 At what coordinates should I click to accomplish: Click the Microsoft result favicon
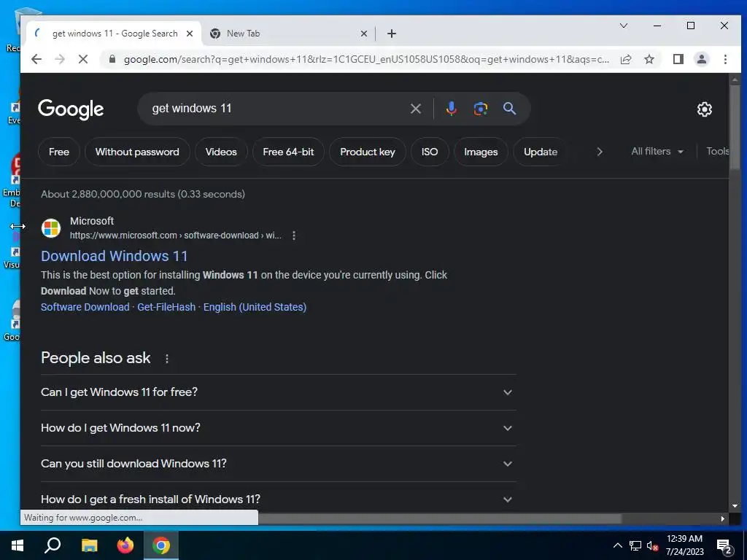51,228
